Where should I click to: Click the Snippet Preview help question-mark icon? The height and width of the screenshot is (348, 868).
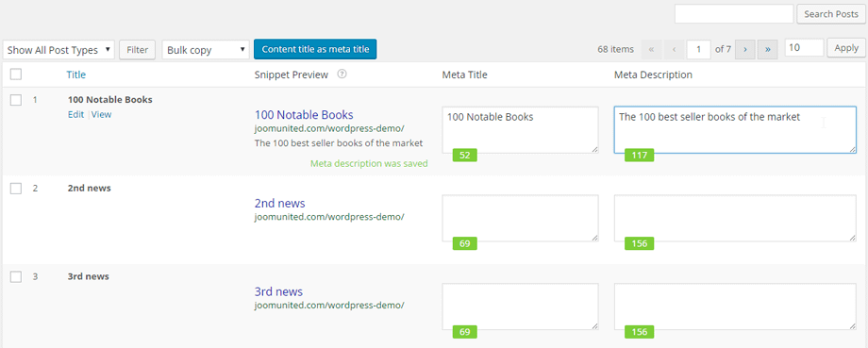pos(342,75)
